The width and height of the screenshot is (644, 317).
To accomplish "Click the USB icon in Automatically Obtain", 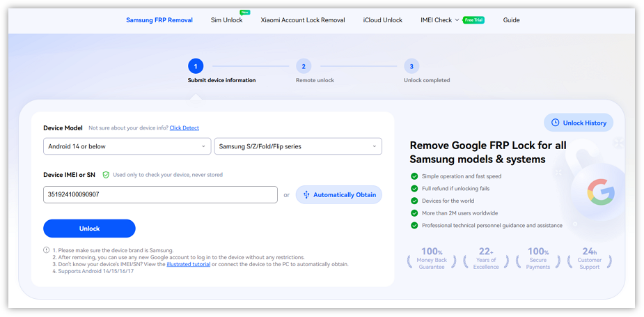I will point(306,195).
